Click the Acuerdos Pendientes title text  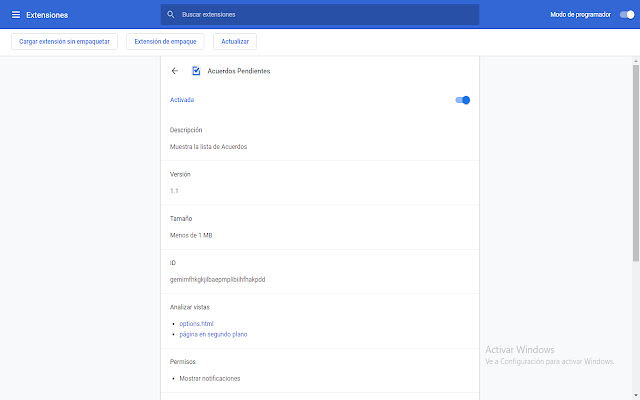click(239, 71)
